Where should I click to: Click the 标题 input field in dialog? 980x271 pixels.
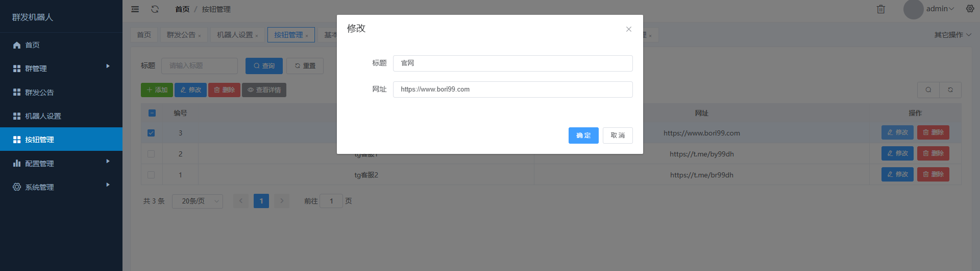[x=512, y=63]
